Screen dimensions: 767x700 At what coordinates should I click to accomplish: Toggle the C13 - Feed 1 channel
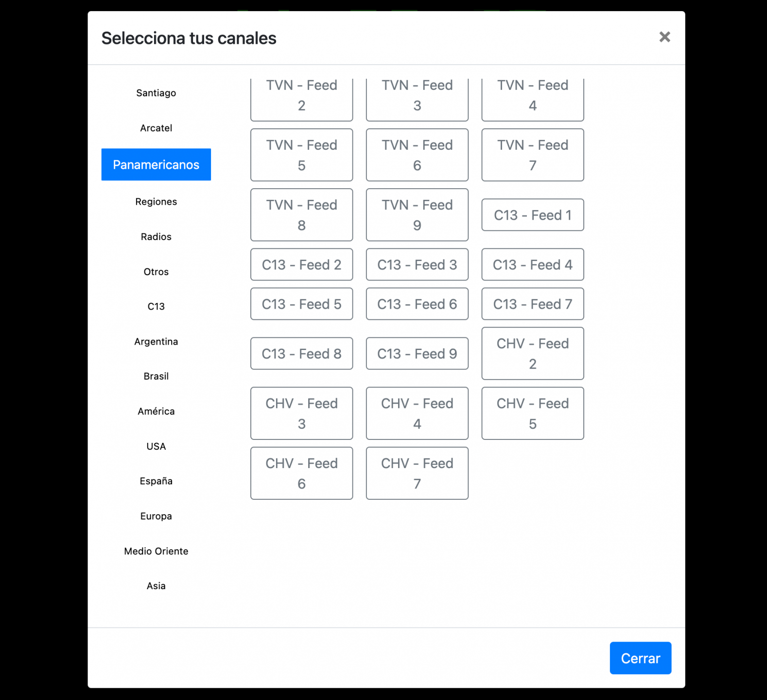pos(533,215)
